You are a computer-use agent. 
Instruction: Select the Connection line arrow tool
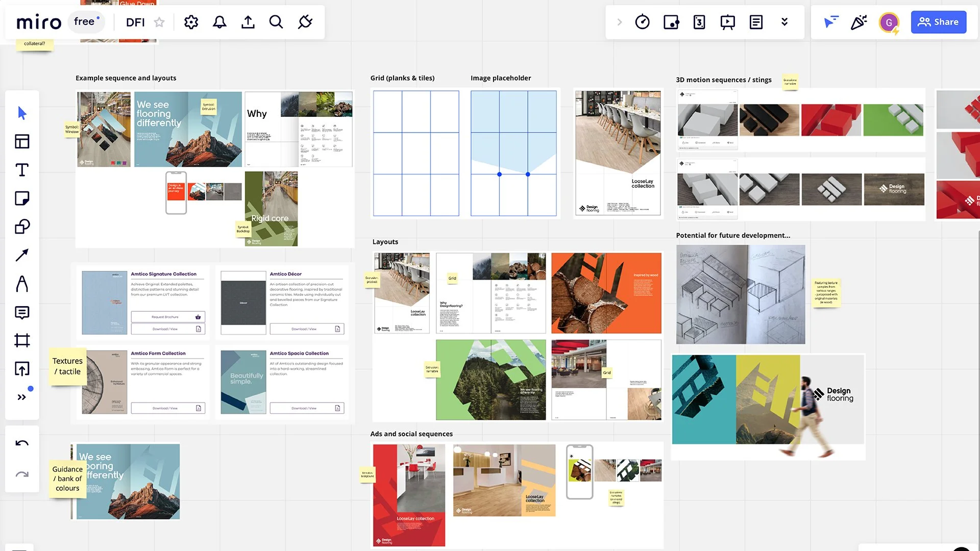pos(22,255)
